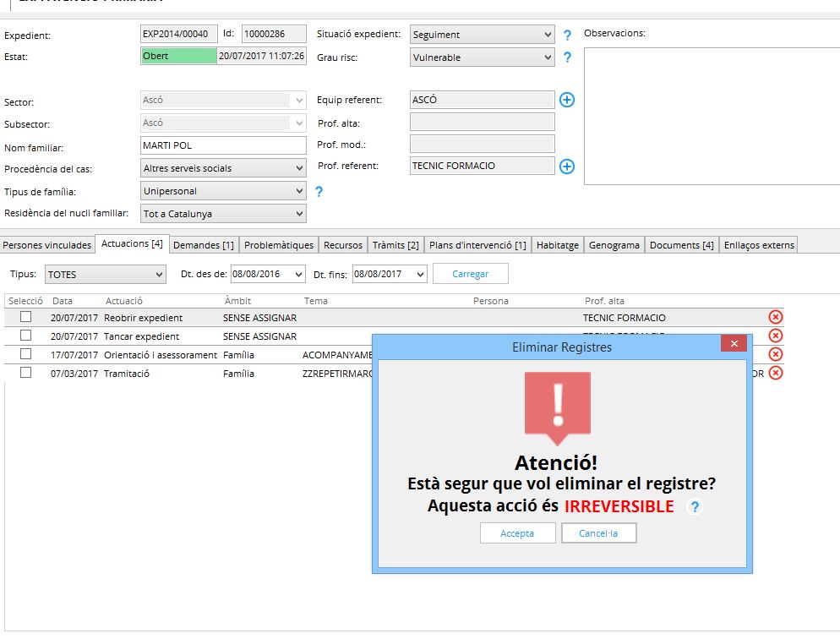Click the help icon beside Grau risc
Viewport: 840px width, 639px height.
568,58
